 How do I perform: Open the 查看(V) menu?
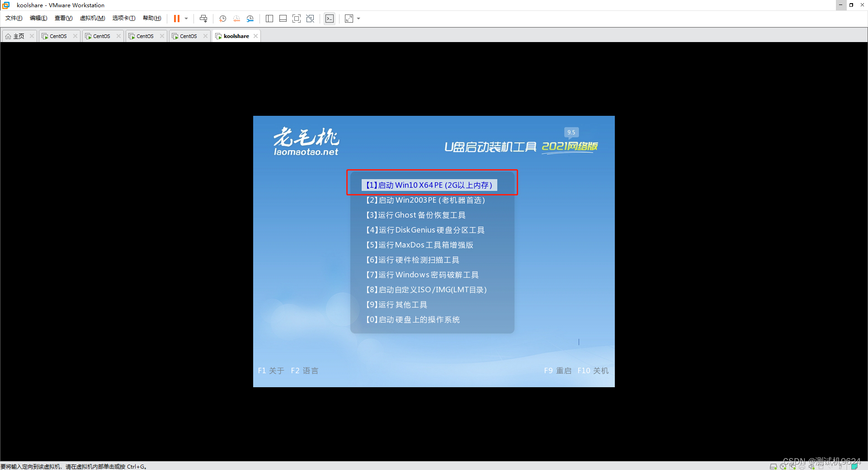[63, 18]
